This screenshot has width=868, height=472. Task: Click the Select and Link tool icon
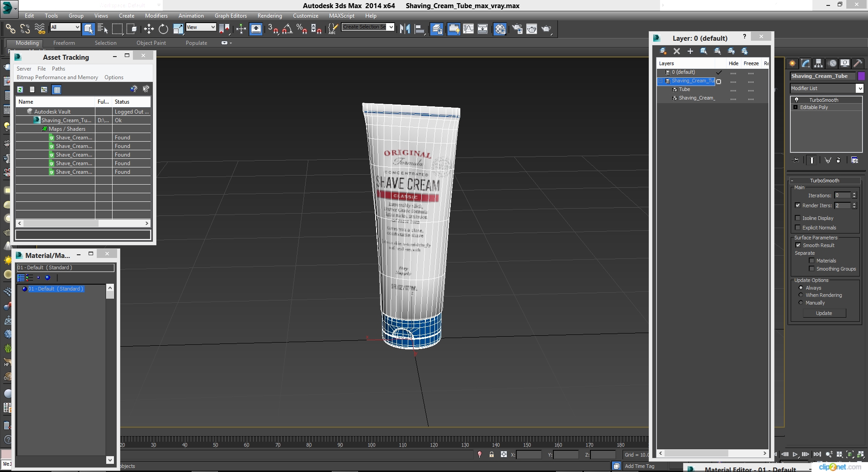coord(10,29)
